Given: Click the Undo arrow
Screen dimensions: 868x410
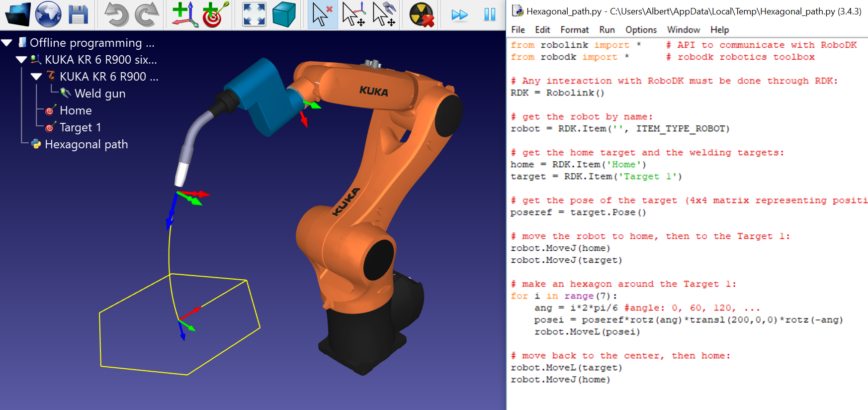Looking at the screenshot, I should click(x=116, y=14).
